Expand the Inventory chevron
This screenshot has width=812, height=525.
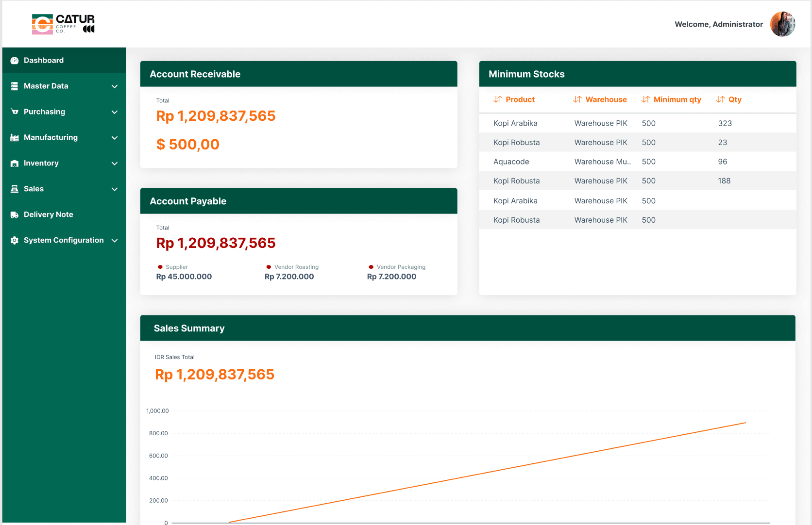pyautogui.click(x=115, y=164)
